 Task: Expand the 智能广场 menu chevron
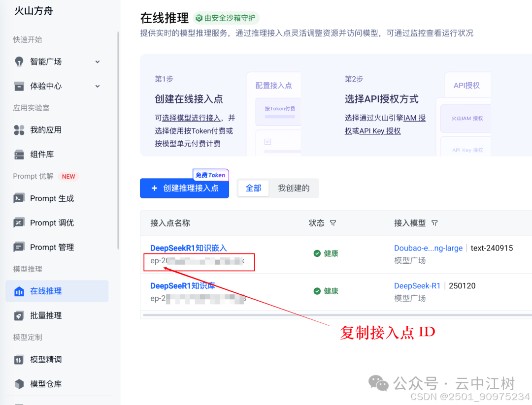[98, 62]
